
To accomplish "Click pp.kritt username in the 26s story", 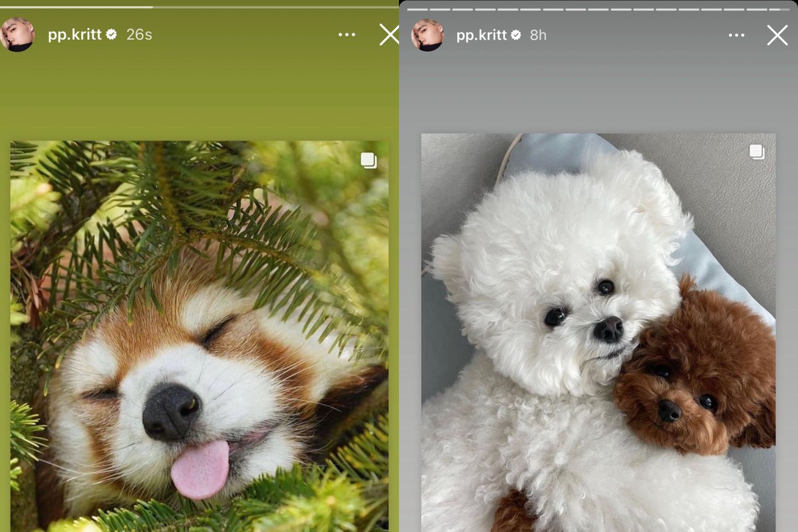I will point(74,35).
